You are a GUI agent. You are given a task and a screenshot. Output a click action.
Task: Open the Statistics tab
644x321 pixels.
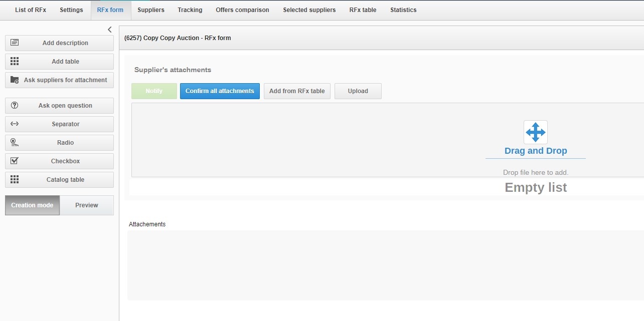(403, 10)
